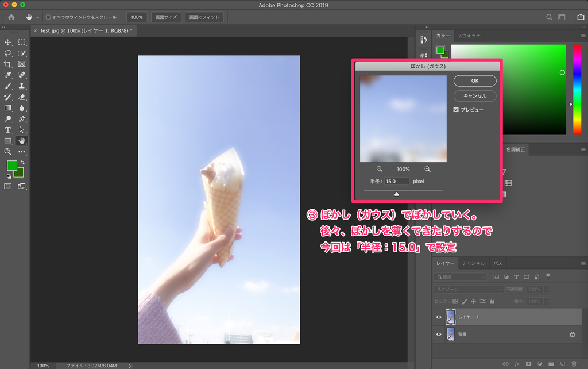The height and width of the screenshot is (369, 588).
Task: Select the Pen tool
Action: [22, 119]
